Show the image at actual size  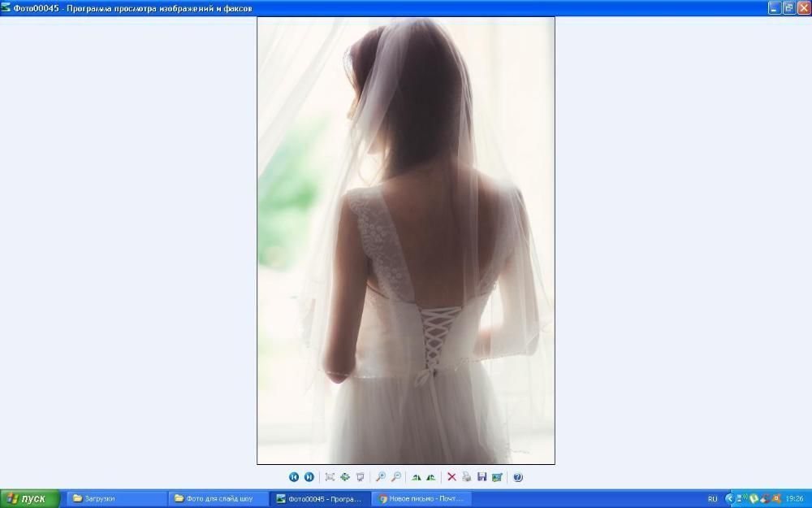point(345,477)
